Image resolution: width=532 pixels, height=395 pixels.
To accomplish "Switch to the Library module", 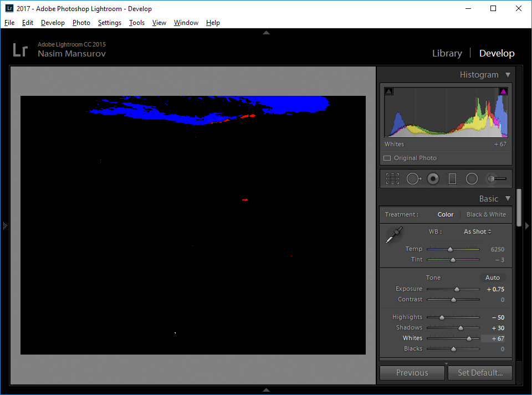I will [447, 53].
